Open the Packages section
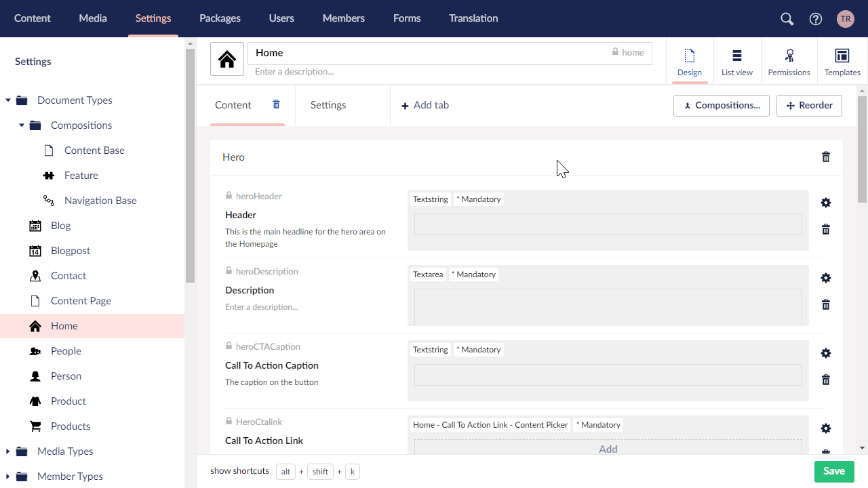 pos(220,18)
